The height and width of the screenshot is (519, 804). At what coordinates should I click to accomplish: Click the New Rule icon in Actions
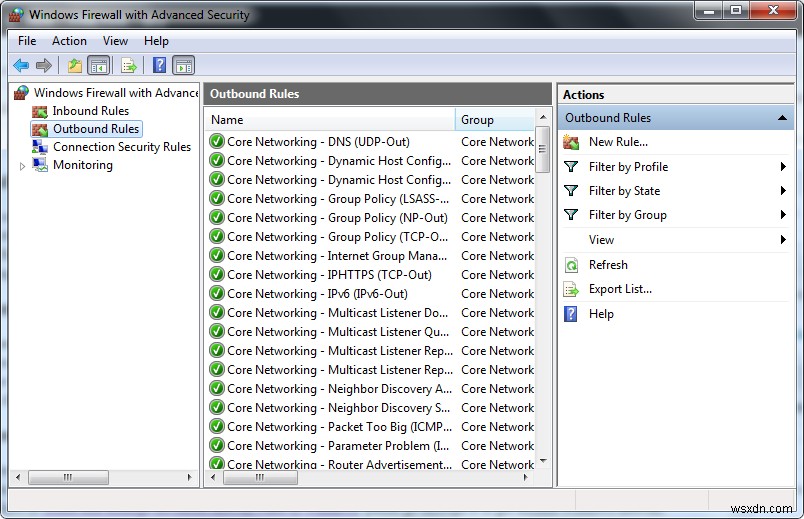click(571, 142)
